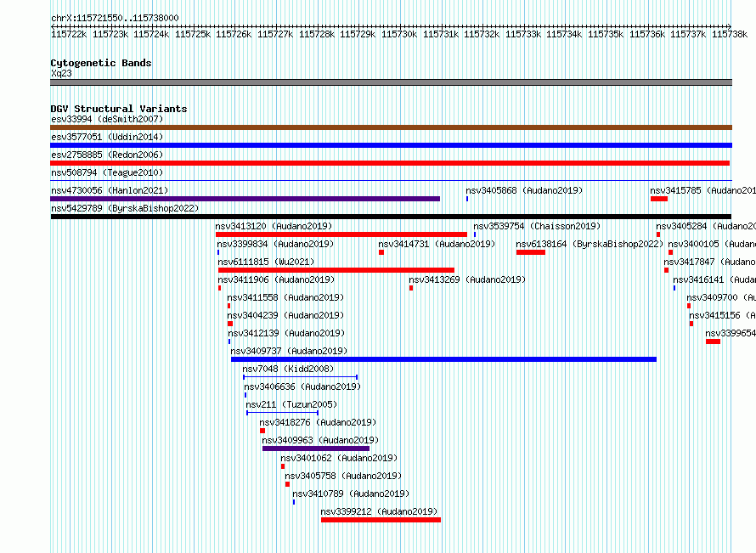Select nsv7048 (Kidd2008) variant label
The width and height of the screenshot is (756, 553).
(x=288, y=369)
